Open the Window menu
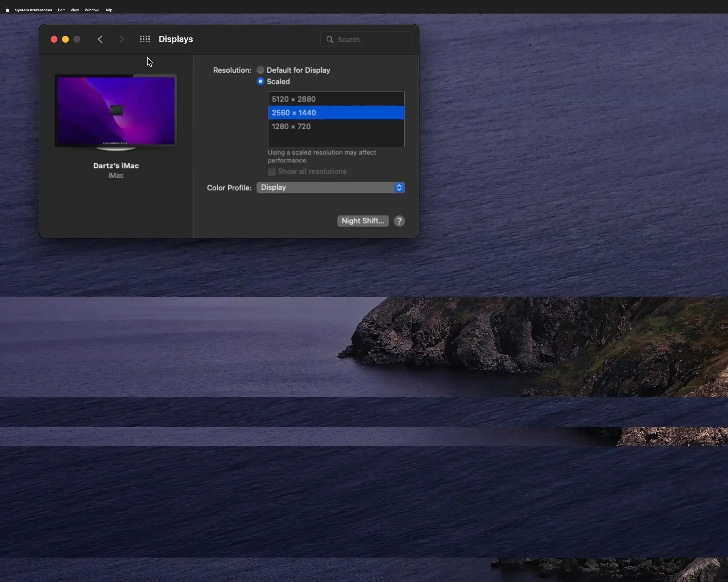Image resolution: width=728 pixels, height=582 pixels. click(92, 10)
